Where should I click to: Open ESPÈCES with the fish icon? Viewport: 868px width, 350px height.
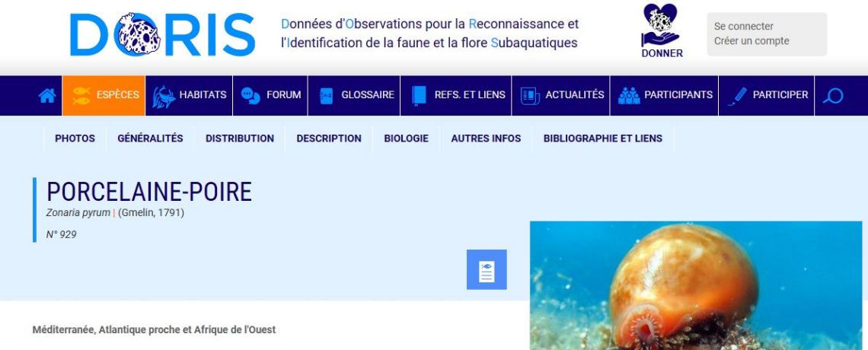coord(104,95)
